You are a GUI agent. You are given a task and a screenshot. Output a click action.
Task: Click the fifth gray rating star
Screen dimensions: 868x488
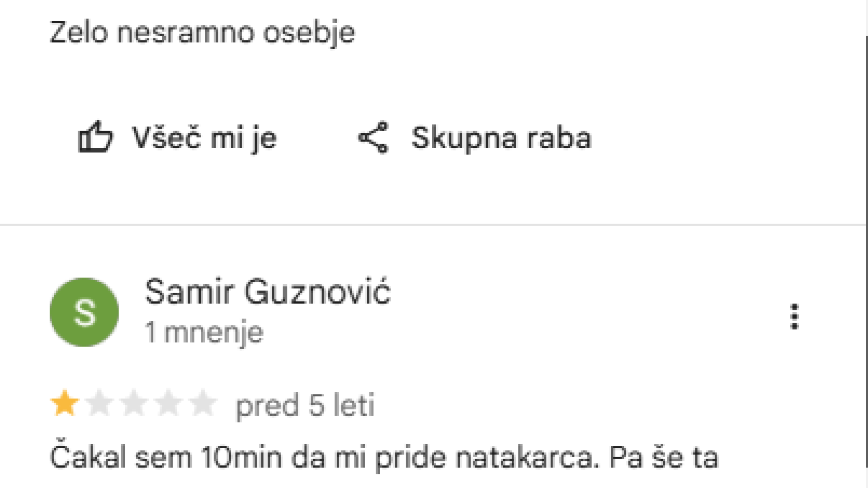(x=203, y=403)
